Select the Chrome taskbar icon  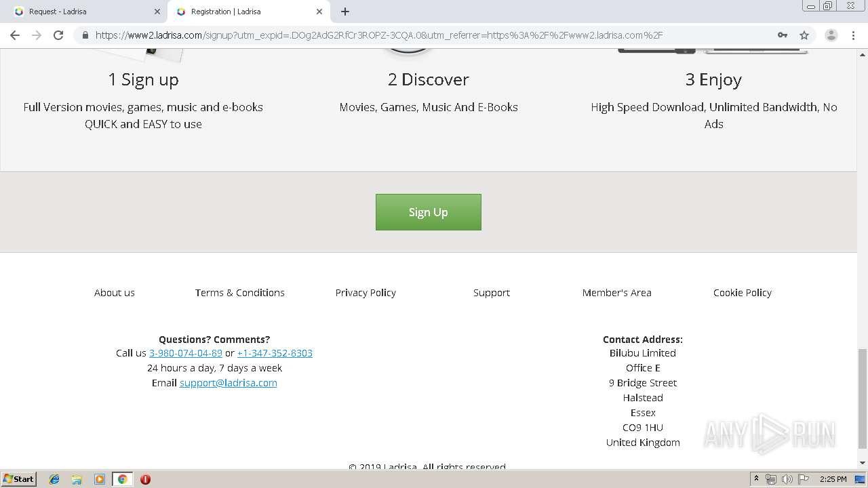click(x=122, y=479)
